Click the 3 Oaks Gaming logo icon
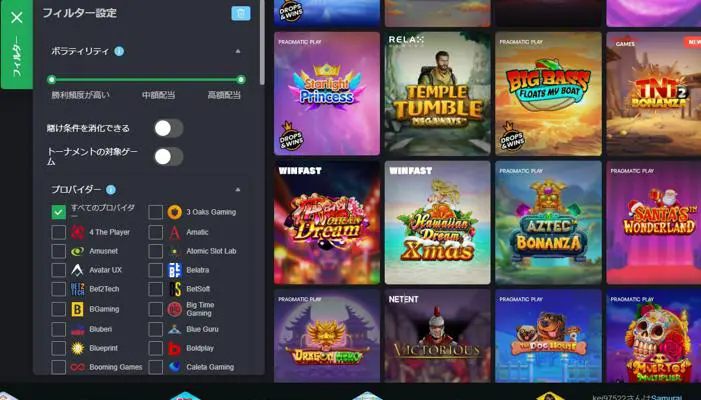The image size is (701, 400). click(174, 212)
